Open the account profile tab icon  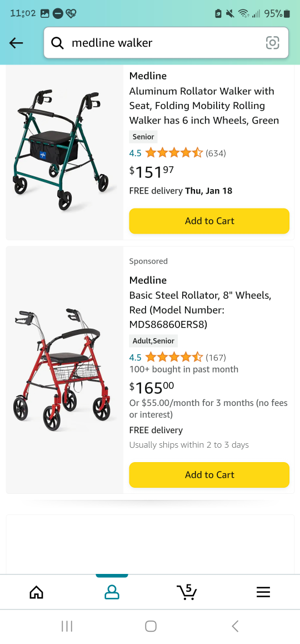coord(112,592)
